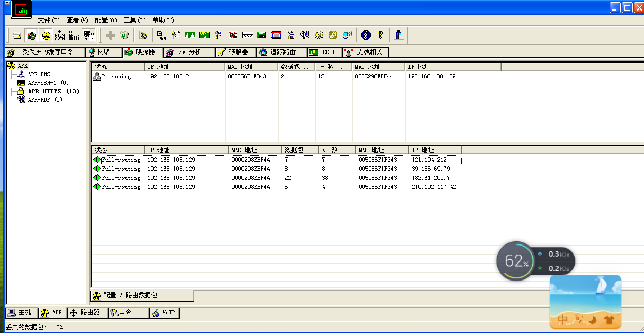Click the Cain logo in title bar
The height and width of the screenshot is (333, 644).
[x=21, y=8]
